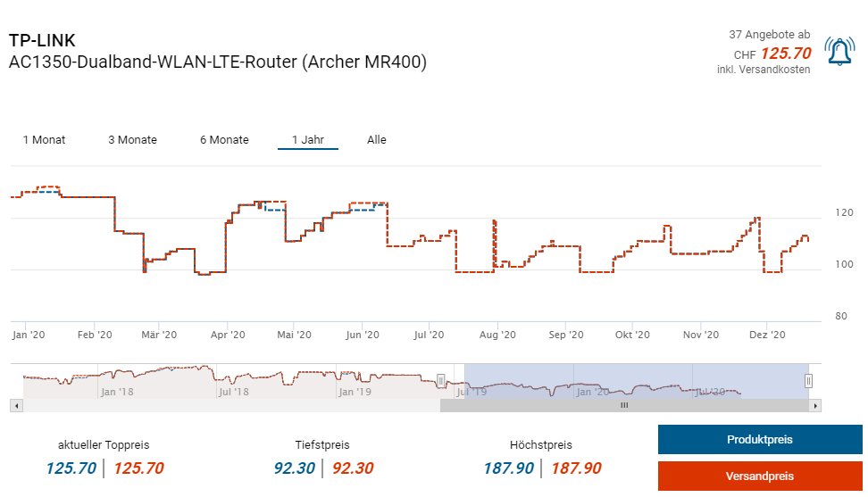
Task: Select the 1 Monat time range
Action: click(44, 140)
